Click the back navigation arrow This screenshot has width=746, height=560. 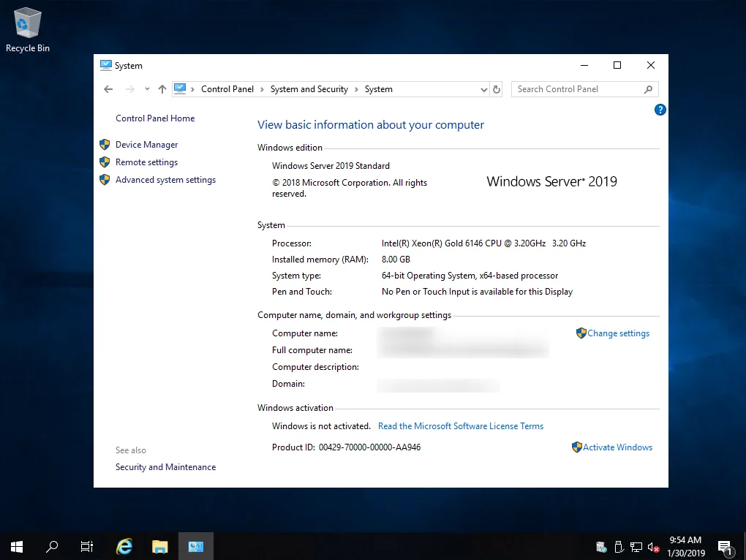coord(108,88)
